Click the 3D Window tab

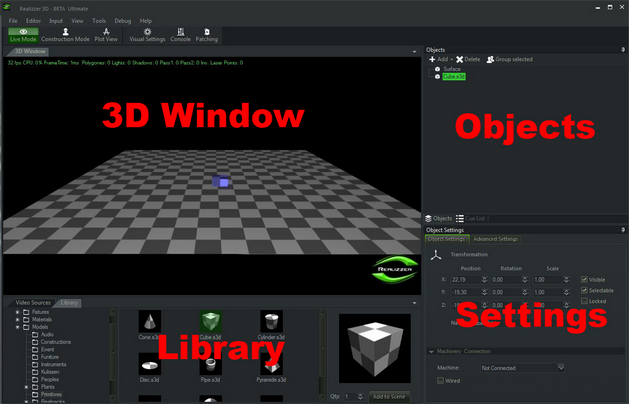pos(30,51)
